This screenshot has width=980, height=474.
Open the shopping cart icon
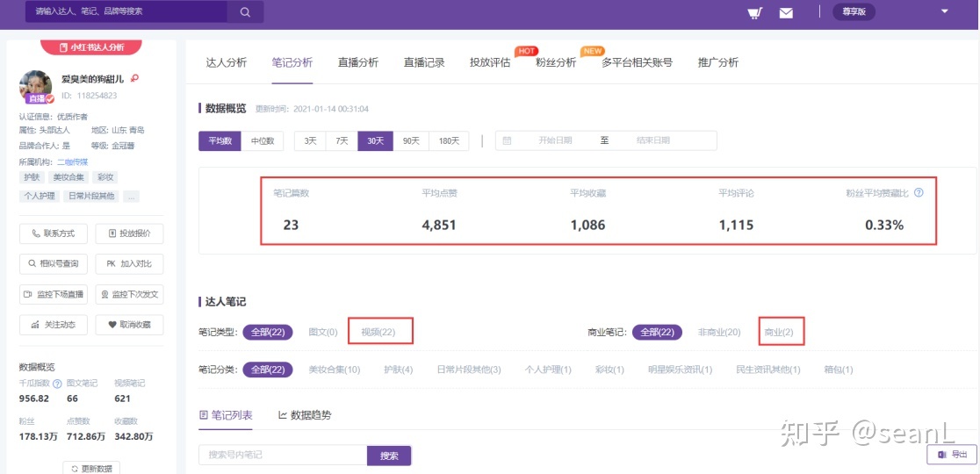coord(755,12)
